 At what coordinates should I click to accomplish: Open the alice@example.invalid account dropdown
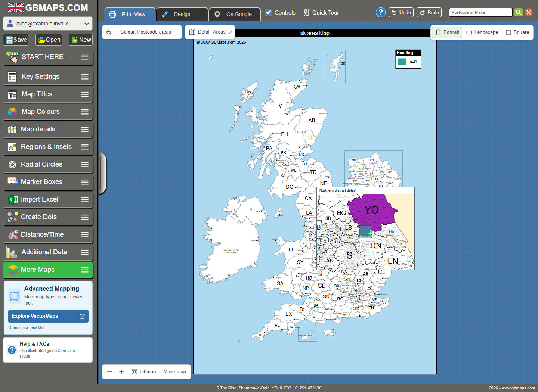(48, 24)
